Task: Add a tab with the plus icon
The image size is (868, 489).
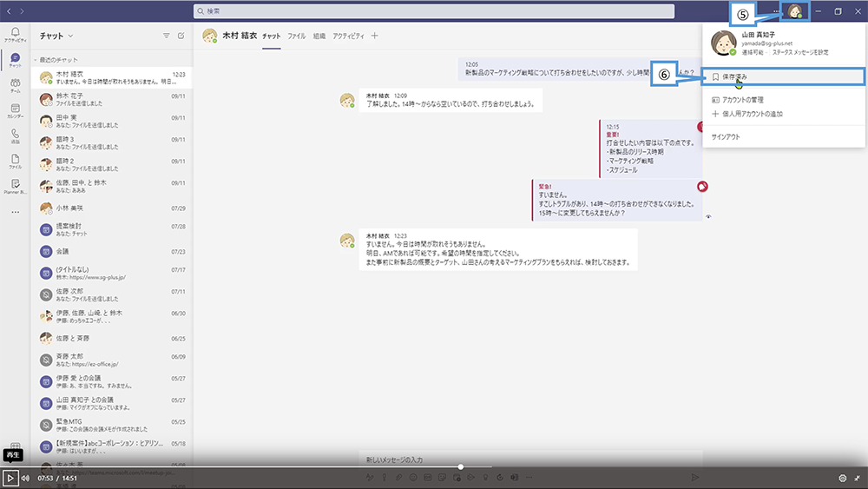Action: click(x=375, y=36)
